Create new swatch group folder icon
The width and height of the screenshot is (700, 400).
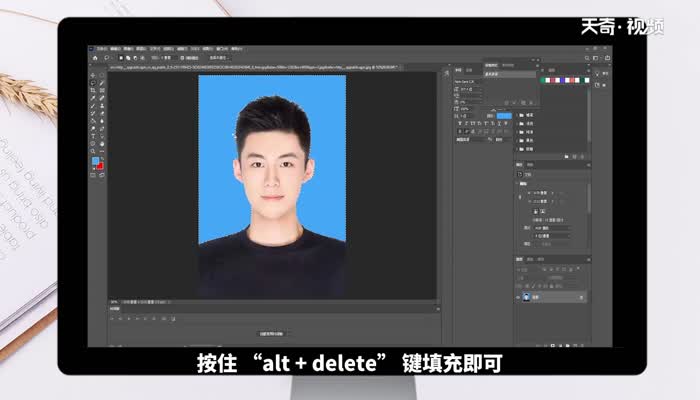[x=567, y=156]
